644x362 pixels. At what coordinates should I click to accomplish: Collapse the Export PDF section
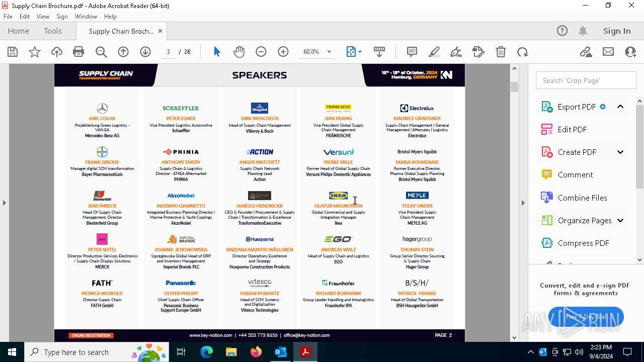(620, 107)
